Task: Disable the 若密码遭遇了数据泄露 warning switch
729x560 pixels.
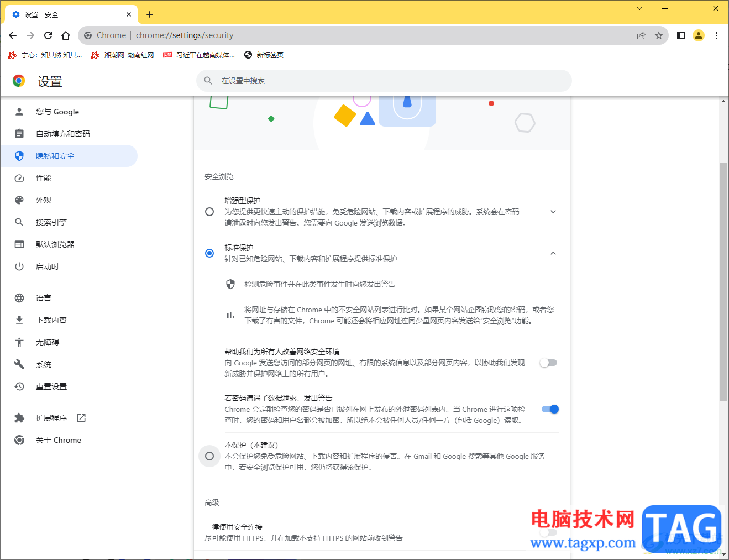Action: [550, 409]
